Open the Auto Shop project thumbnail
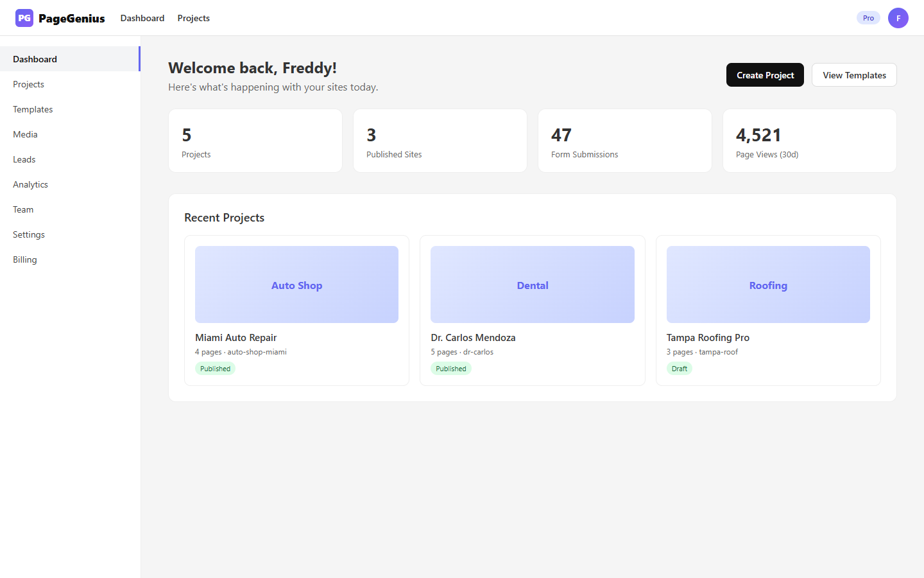Screen dimensions: 924x578 [x=296, y=285]
